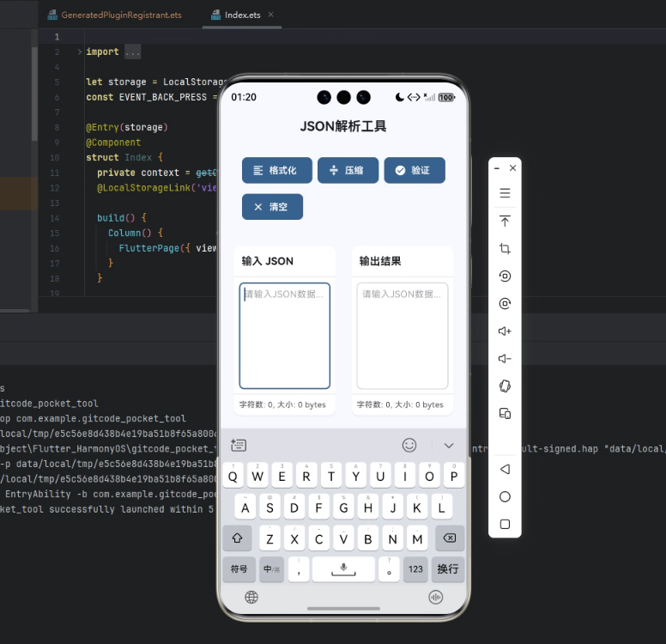Close the emulator toolbar panel
The height and width of the screenshot is (644, 666).
click(512, 168)
